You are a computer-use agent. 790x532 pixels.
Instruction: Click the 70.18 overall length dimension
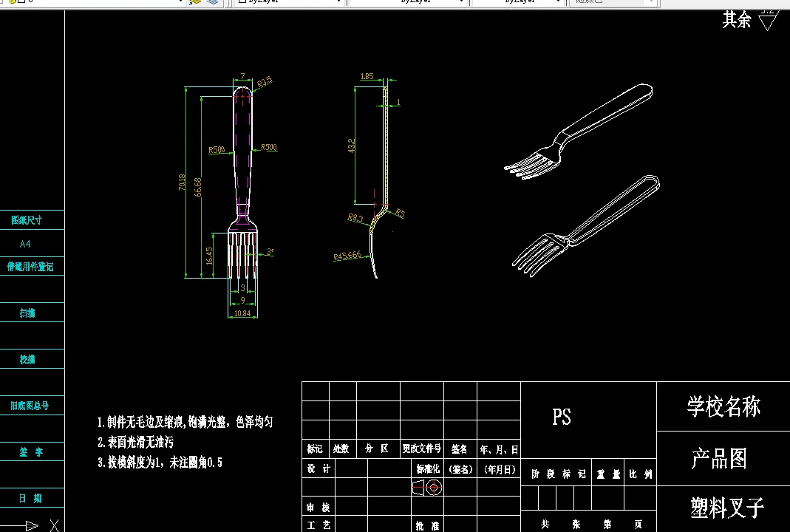click(182, 182)
